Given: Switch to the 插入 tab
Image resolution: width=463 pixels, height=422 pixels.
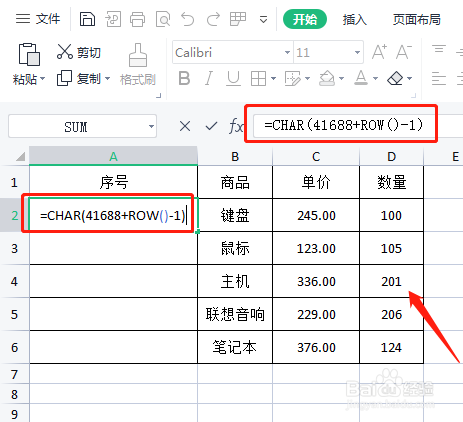Looking at the screenshot, I should tap(355, 19).
